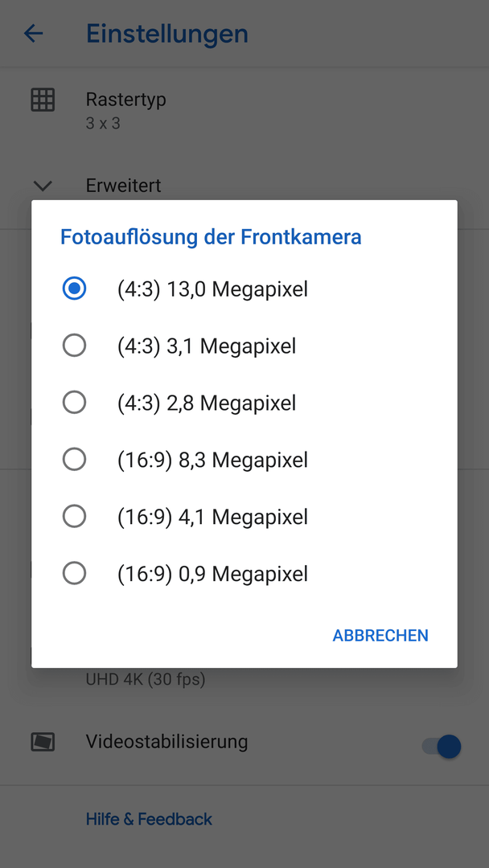The height and width of the screenshot is (868, 489).
Task: Click the Fotoauflösung der Frontkamera heading
Action: coord(211,237)
